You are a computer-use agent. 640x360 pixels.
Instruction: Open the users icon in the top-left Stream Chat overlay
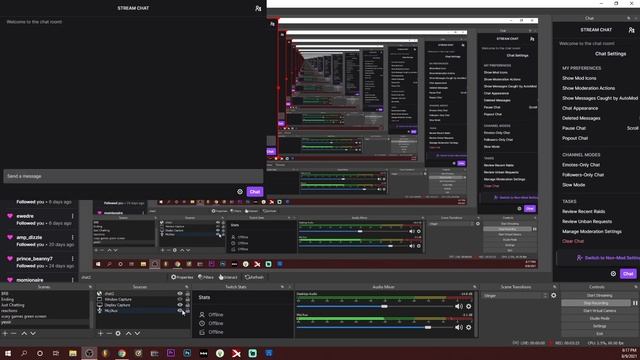pyautogui.click(x=258, y=8)
